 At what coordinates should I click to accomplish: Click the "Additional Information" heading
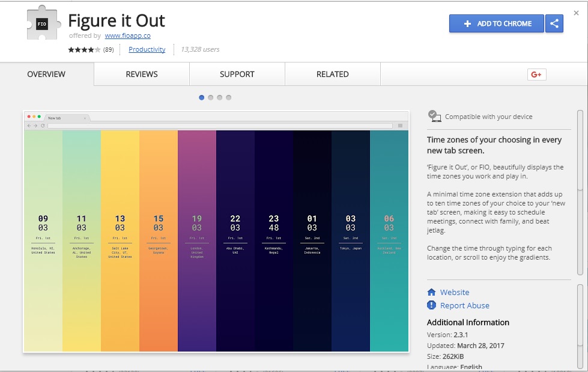pyautogui.click(x=468, y=323)
